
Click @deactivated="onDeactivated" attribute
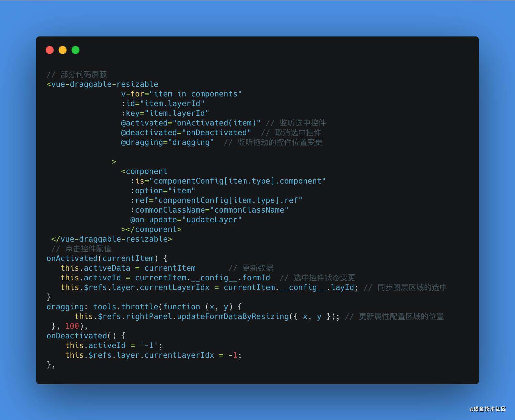[186, 133]
